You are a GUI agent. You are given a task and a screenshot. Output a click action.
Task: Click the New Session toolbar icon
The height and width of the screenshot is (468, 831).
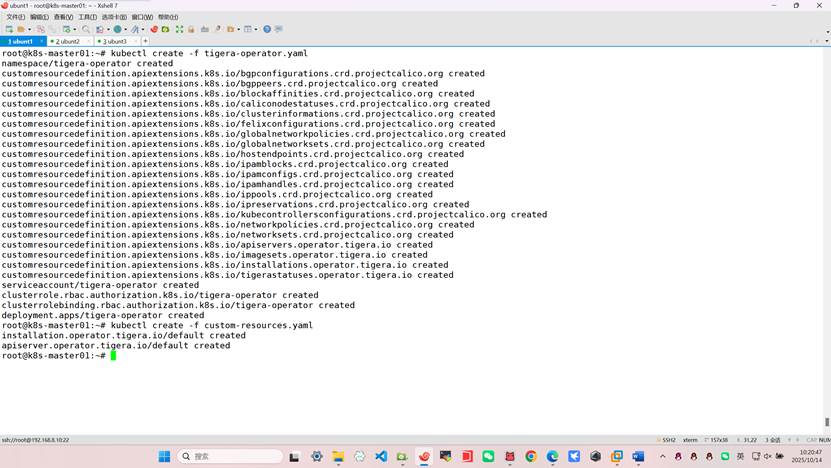point(9,29)
